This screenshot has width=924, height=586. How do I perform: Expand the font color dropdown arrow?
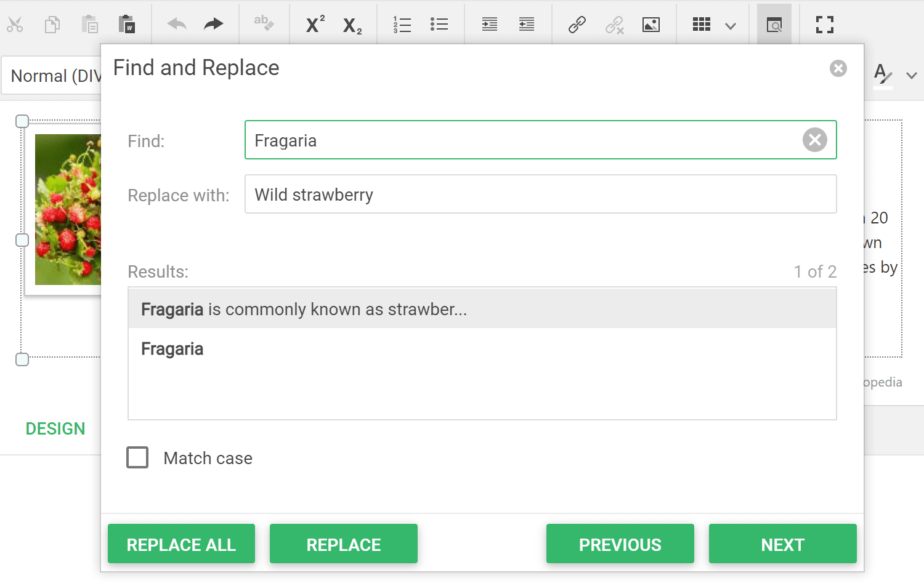tap(912, 76)
